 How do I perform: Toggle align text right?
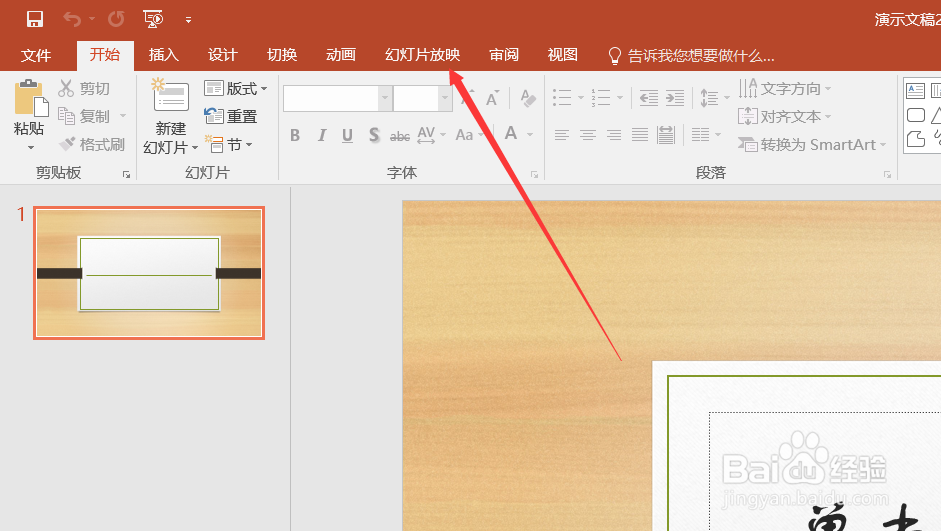(x=614, y=135)
